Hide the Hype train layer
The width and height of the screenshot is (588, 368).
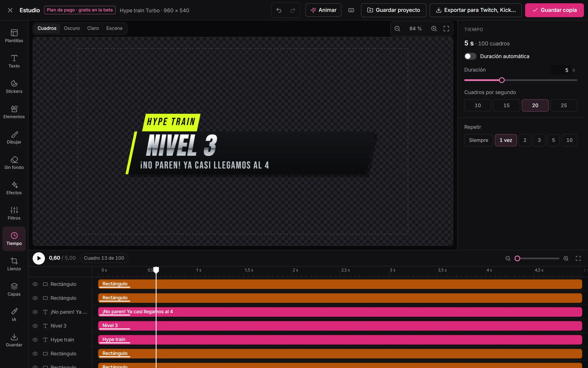click(x=35, y=340)
